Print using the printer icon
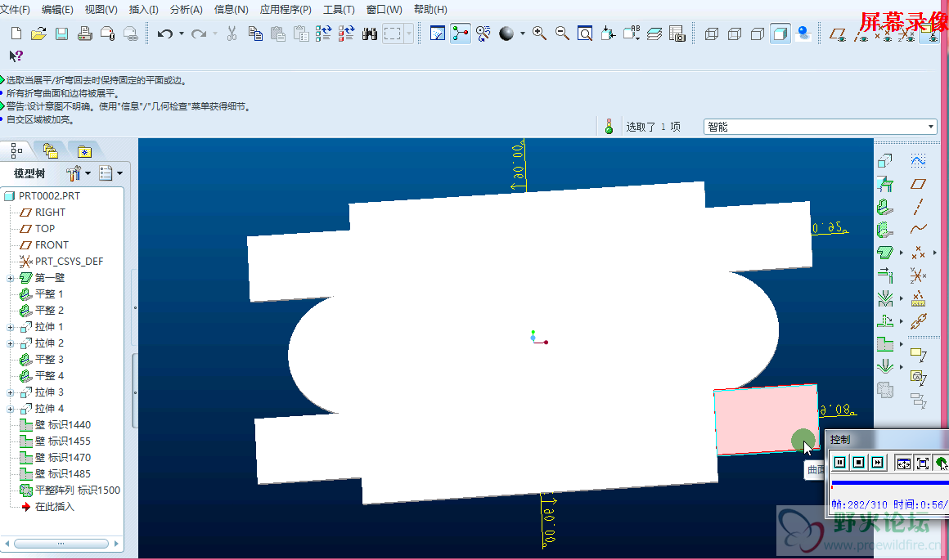 click(x=85, y=34)
